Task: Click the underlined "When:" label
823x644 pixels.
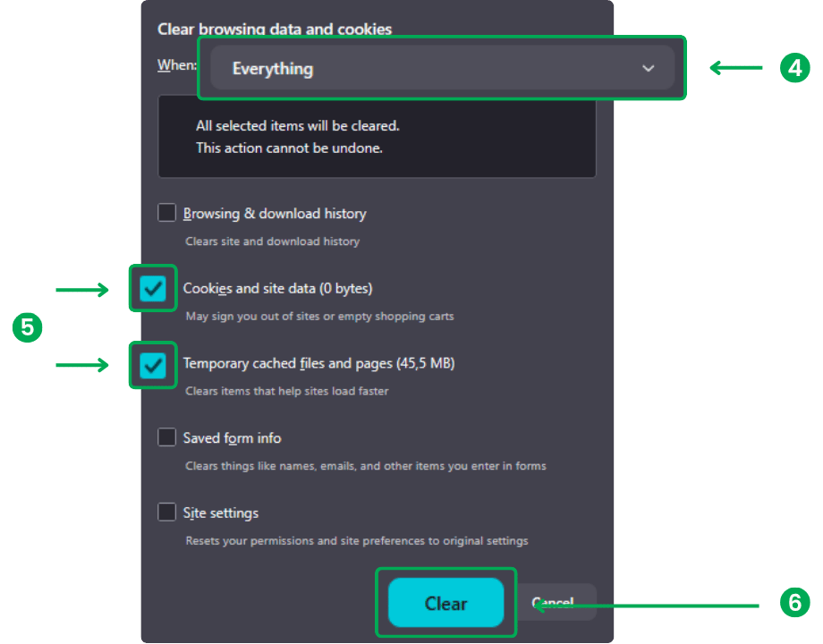Action: click(x=176, y=64)
